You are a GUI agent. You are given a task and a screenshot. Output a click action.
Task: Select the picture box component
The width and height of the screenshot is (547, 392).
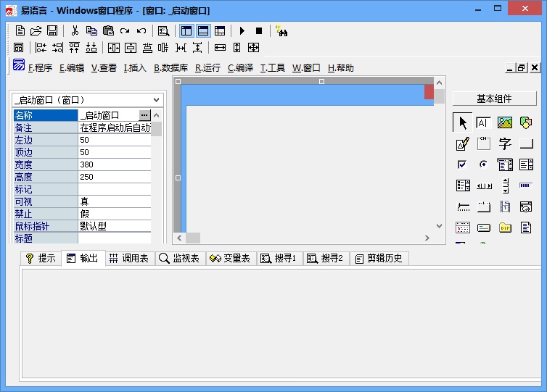505,122
